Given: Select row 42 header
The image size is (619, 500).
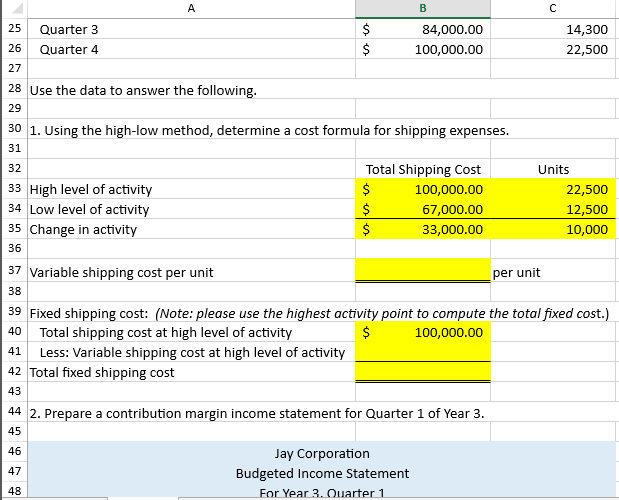Looking at the screenshot, I should (x=15, y=371).
